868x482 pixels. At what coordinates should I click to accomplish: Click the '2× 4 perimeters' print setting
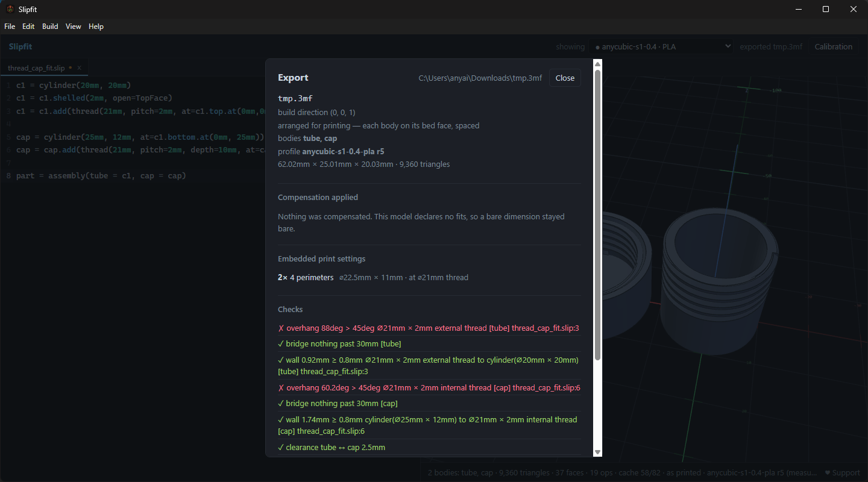(x=306, y=278)
